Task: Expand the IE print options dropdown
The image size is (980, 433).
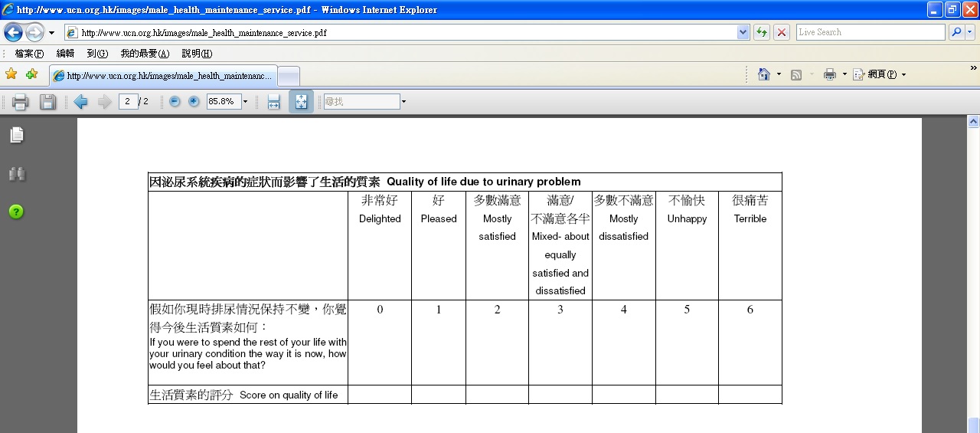Action: 844,74
